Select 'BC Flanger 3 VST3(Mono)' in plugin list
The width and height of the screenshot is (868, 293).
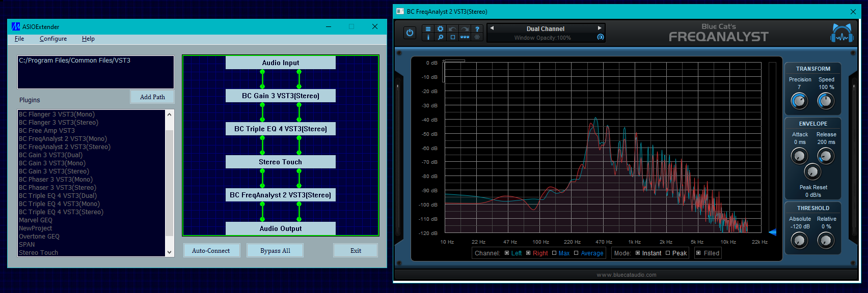[x=57, y=114]
